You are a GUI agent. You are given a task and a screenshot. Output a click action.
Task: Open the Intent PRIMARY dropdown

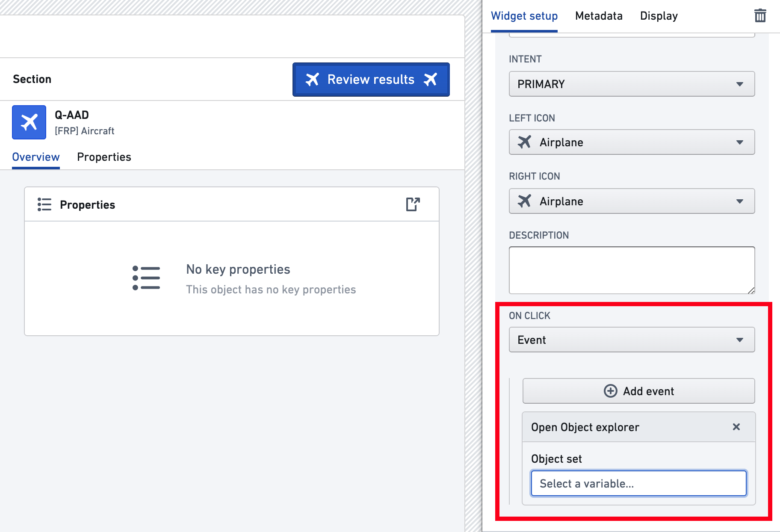coord(632,84)
